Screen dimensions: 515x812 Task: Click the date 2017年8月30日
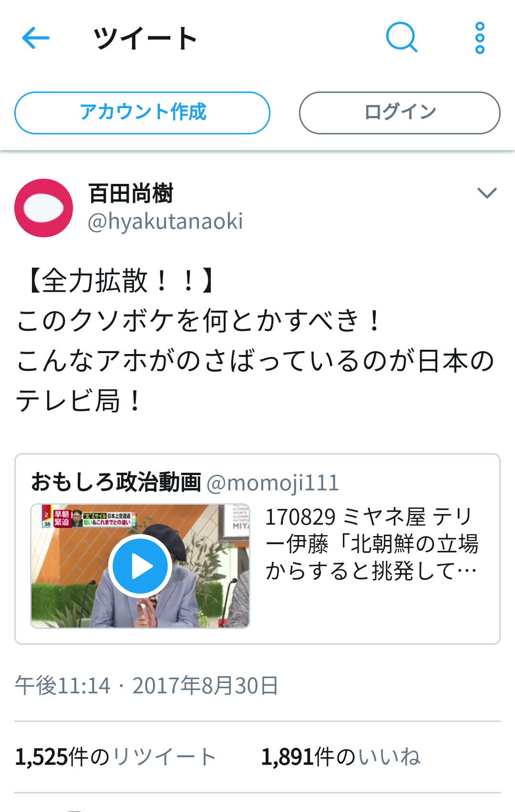(x=206, y=686)
